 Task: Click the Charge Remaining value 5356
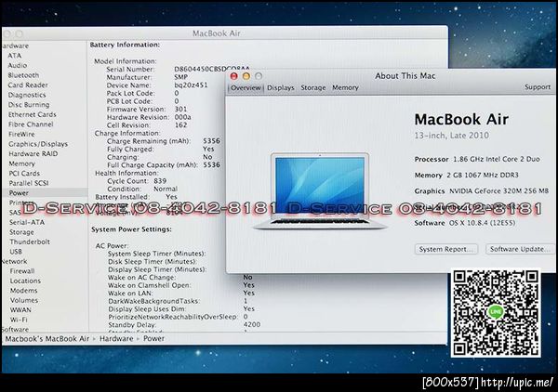[x=212, y=141]
